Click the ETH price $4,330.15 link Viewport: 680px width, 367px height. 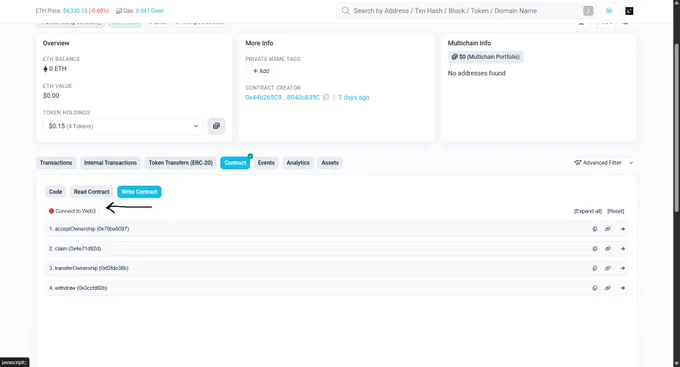[x=75, y=11]
